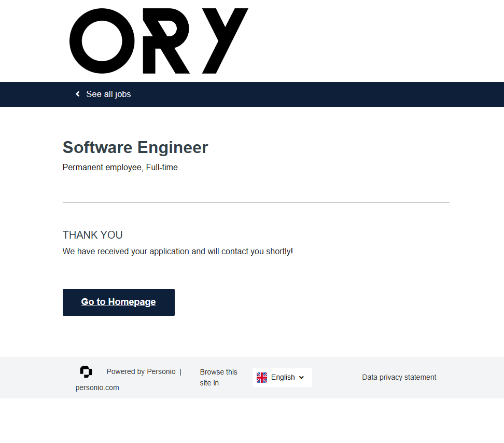Click the Personio logo icon in footer
Screen dimensions: 504x443
(86, 371)
